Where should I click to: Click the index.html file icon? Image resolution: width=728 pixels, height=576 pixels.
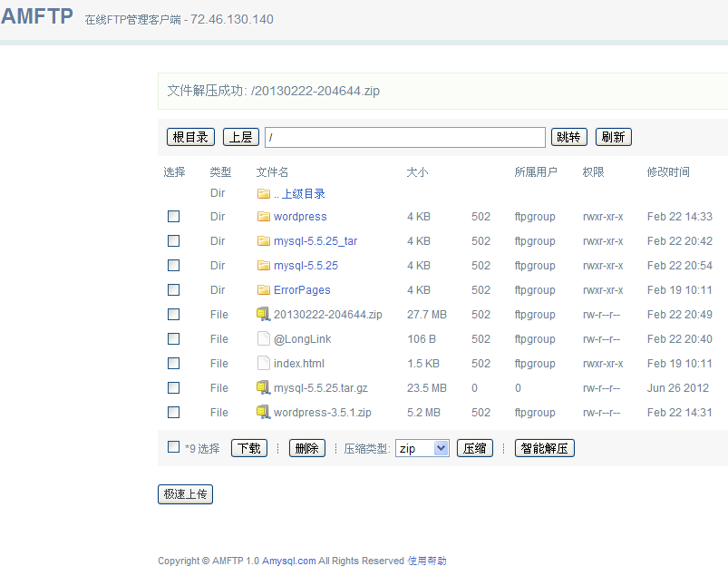[264, 364]
